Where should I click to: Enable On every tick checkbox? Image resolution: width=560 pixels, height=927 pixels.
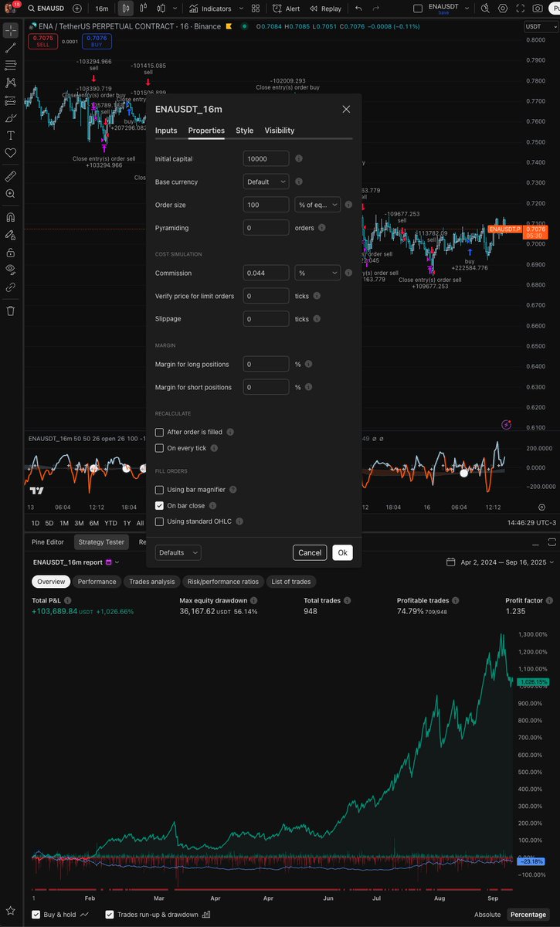pyautogui.click(x=160, y=448)
